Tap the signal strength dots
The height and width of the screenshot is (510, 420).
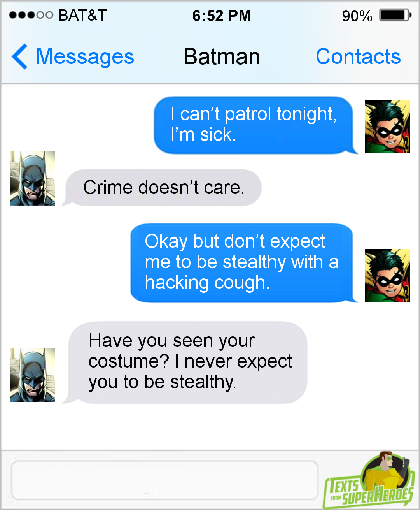(x=31, y=15)
